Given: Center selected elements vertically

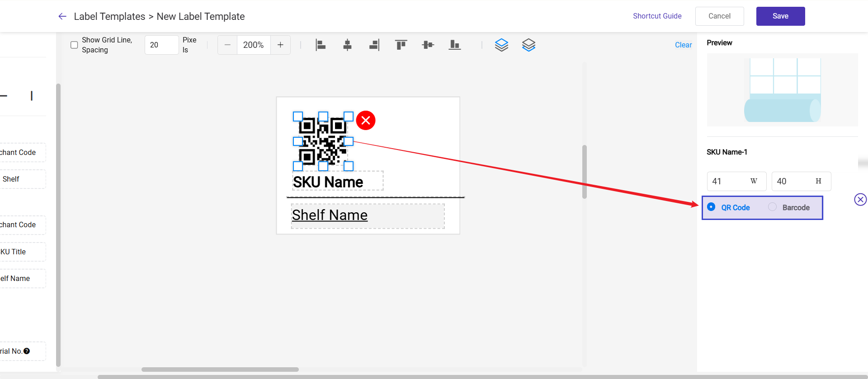Looking at the screenshot, I should coord(428,45).
